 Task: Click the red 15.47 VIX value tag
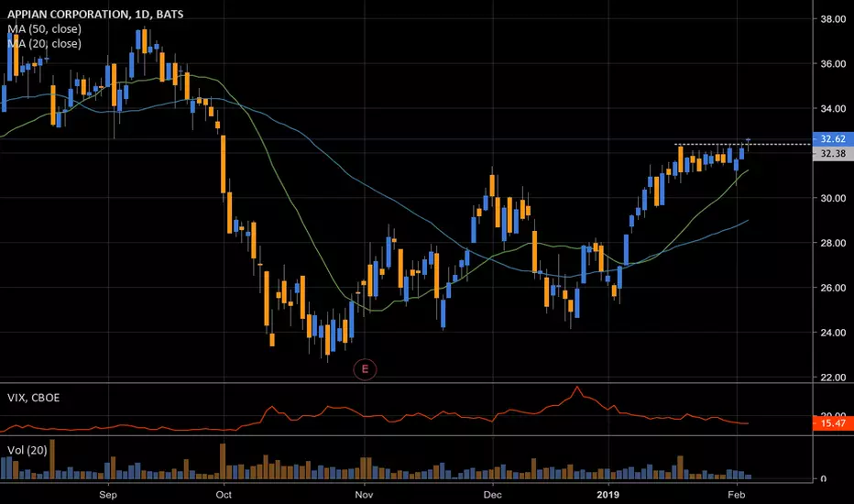pyautogui.click(x=833, y=423)
